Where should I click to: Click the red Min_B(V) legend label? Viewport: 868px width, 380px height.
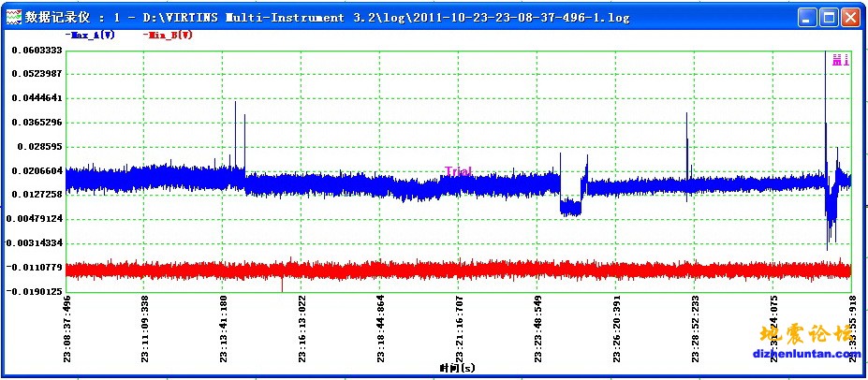point(169,35)
